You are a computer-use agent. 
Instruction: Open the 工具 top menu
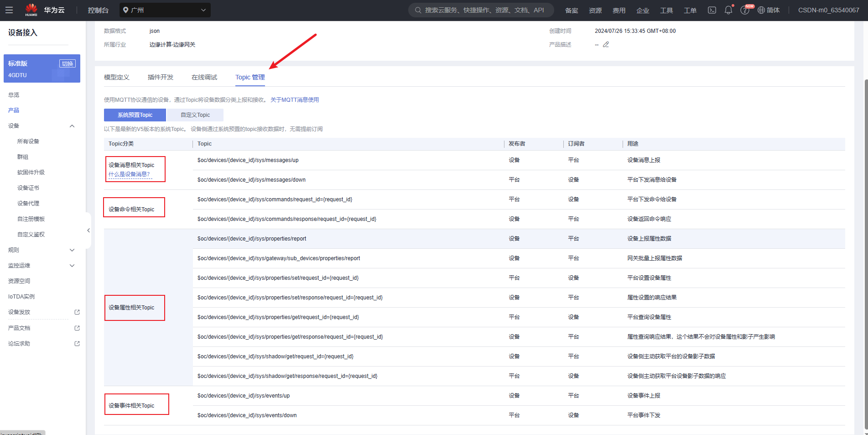tap(666, 10)
